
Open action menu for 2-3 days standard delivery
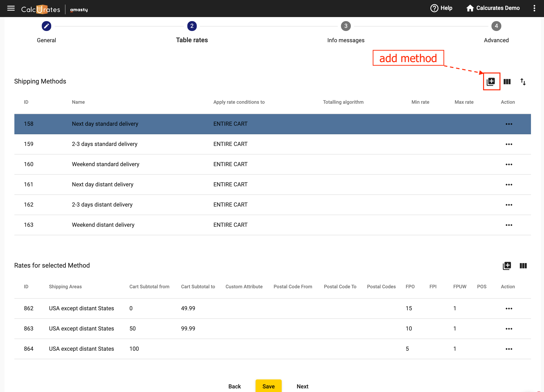coord(509,144)
